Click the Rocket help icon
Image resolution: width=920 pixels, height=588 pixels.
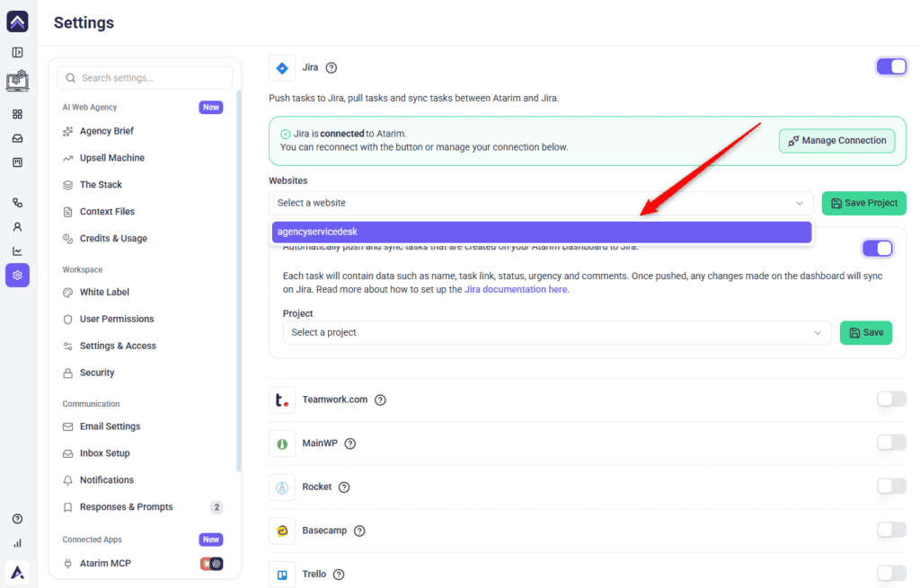point(344,487)
